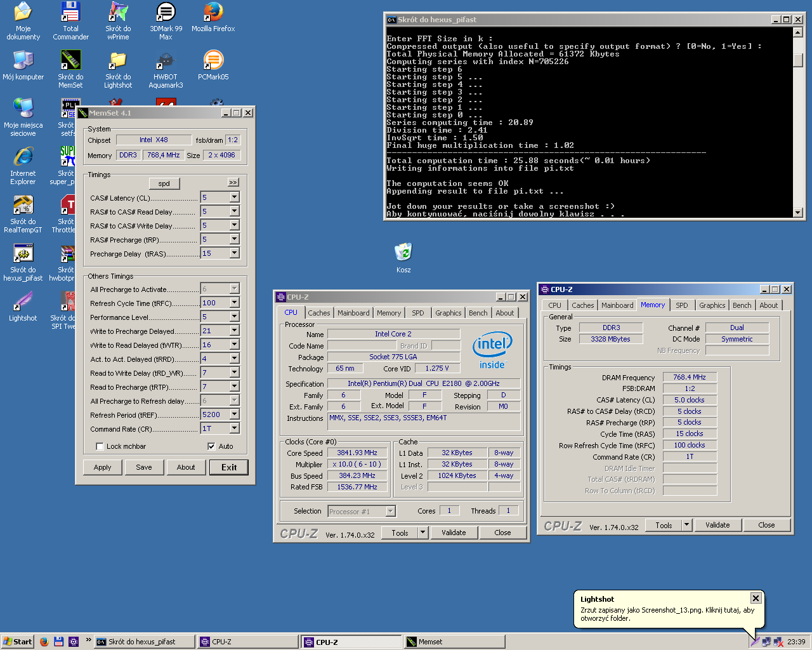
Task: Click the spd button in MemSet
Action: (164, 183)
